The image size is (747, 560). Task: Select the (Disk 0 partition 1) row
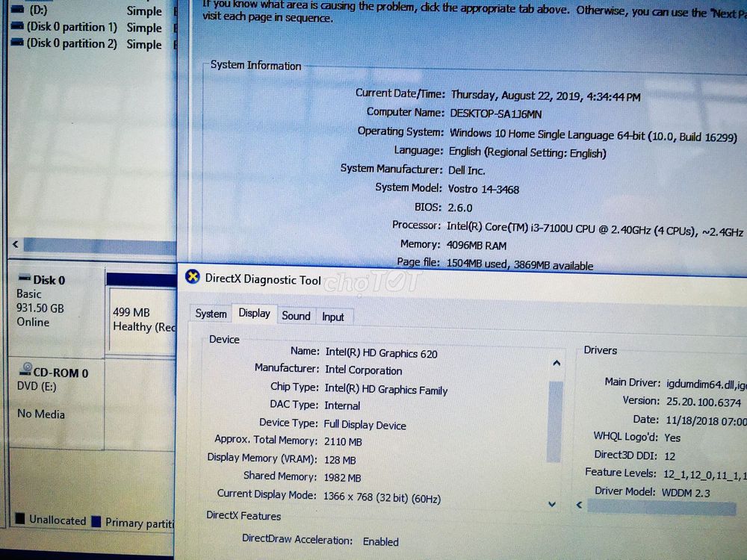93,27
